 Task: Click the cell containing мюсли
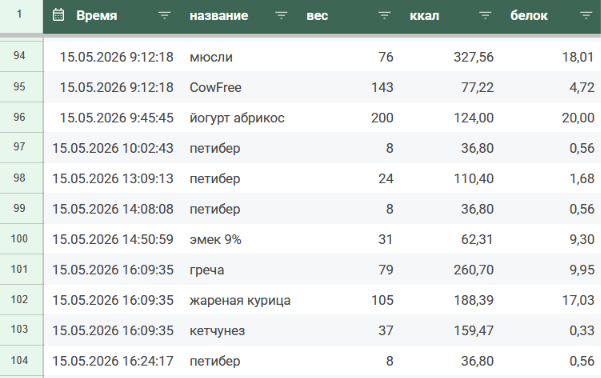click(x=241, y=57)
